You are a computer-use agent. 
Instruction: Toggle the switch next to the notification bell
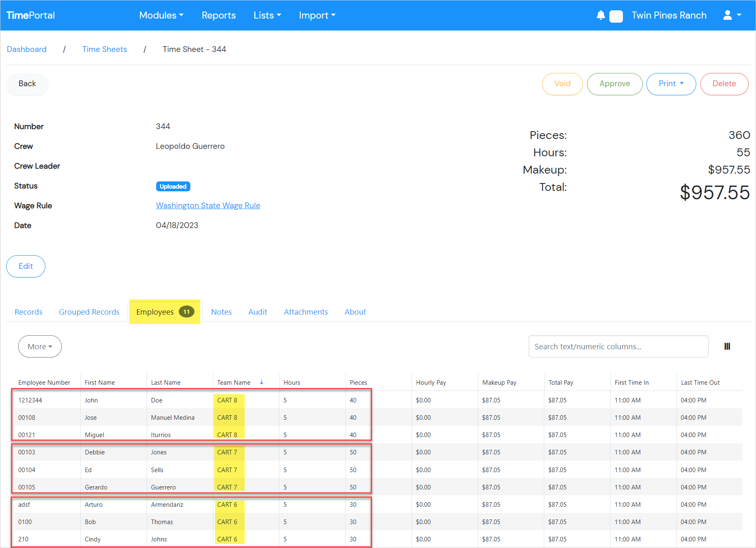coord(616,16)
